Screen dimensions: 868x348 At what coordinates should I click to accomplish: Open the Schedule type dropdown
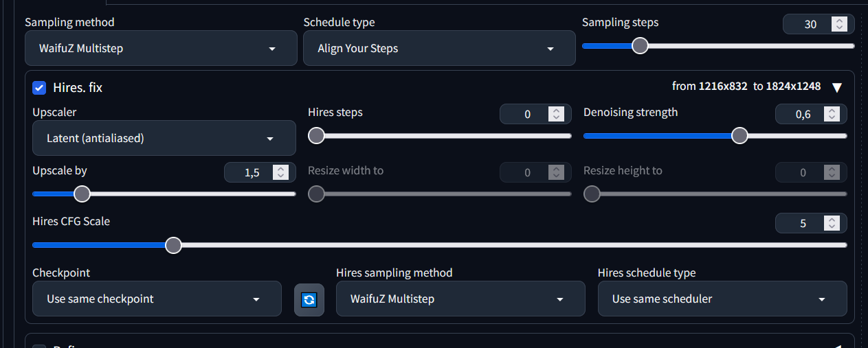[439, 48]
